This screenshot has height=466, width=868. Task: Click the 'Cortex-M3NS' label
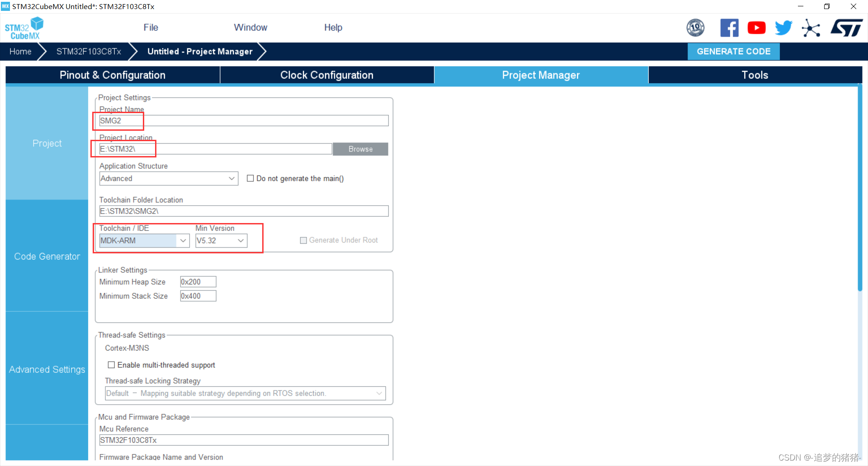tap(127, 348)
